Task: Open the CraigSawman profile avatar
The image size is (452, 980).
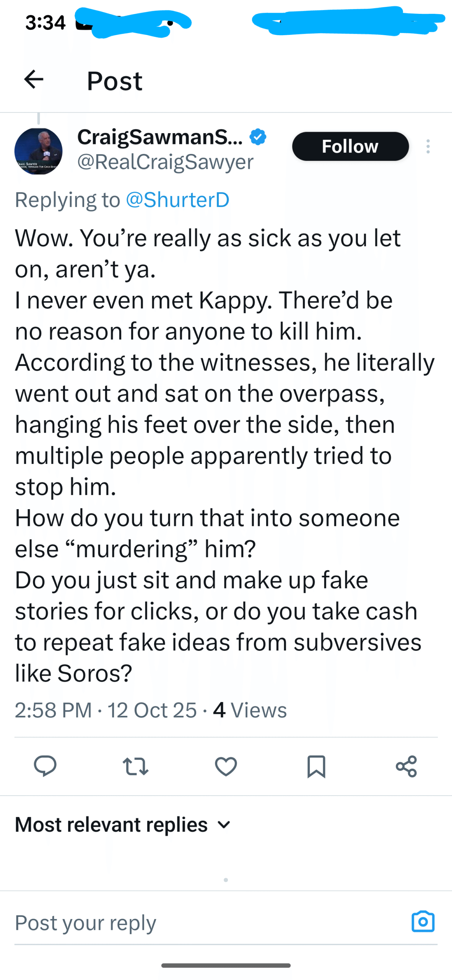Action: 38,151
